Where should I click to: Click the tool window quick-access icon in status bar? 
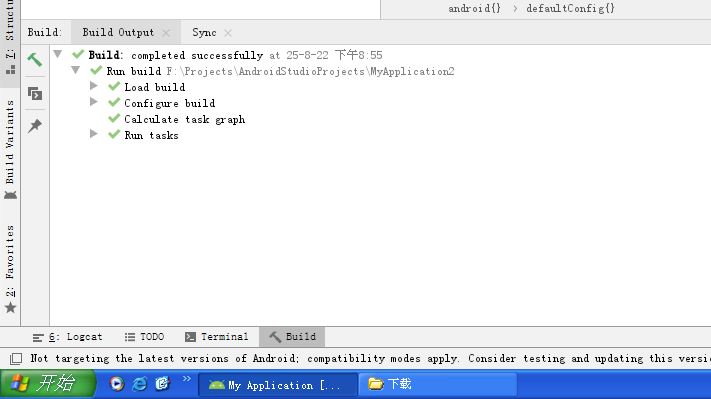pos(16,359)
